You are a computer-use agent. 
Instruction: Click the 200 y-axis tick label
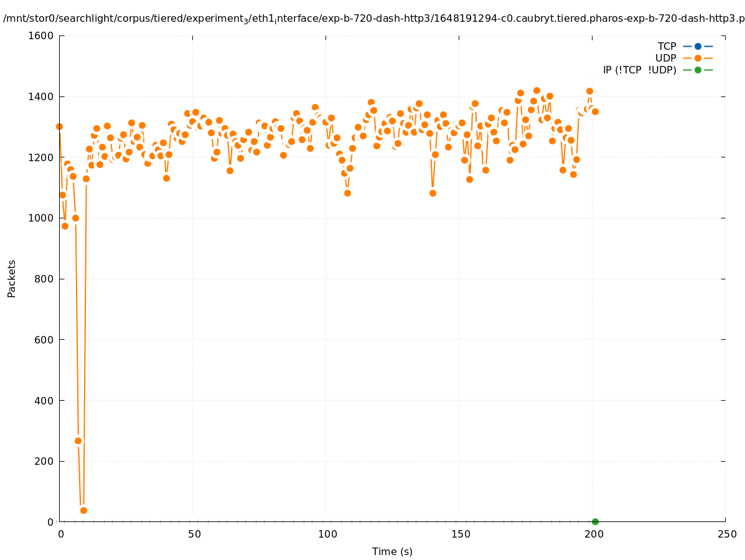45,461
